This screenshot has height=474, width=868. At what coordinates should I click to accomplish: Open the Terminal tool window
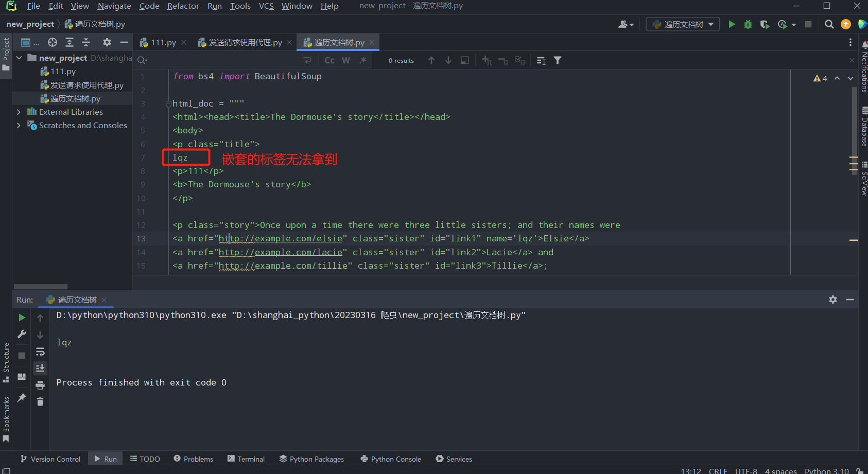[x=246, y=459]
